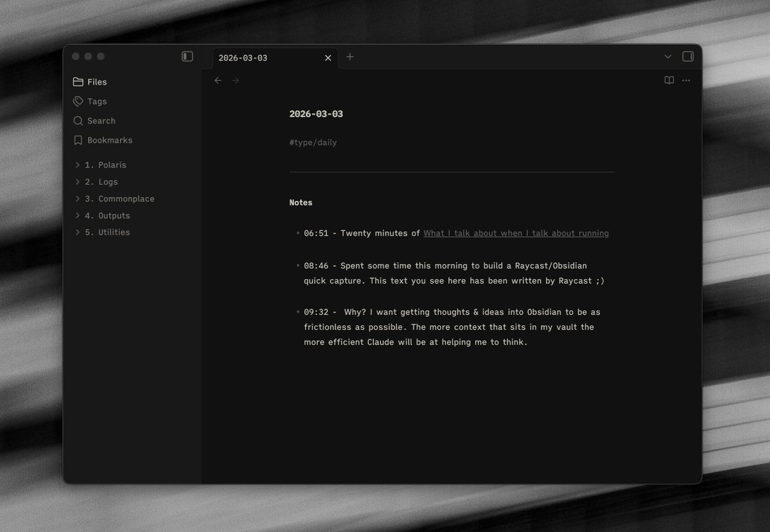Screen dimensions: 770x532
Task: Select the 2. Logs folder name
Action: [x=101, y=182]
